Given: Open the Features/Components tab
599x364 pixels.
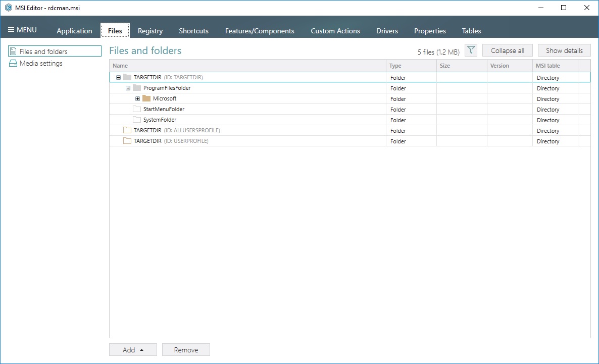Looking at the screenshot, I should coord(260,31).
